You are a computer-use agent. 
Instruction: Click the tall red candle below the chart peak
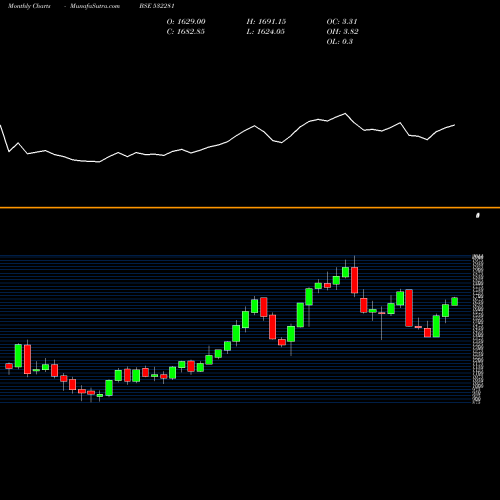point(355,280)
